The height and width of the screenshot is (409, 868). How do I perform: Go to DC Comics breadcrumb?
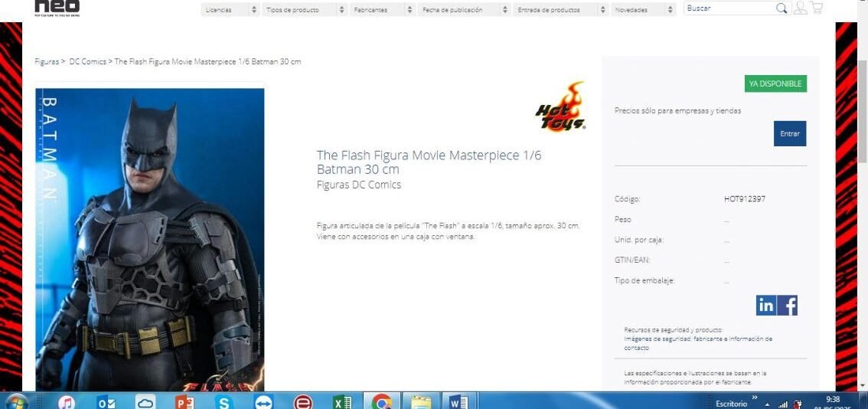[x=87, y=61]
